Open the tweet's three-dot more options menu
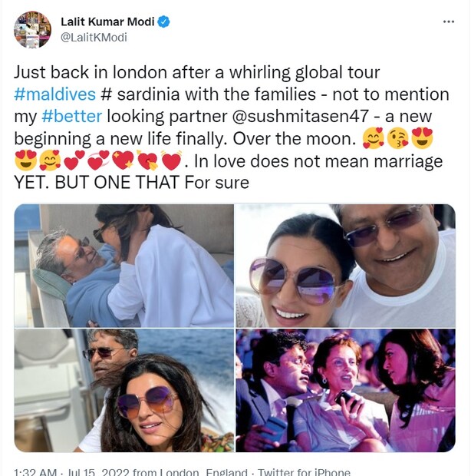Image resolution: width=471 pixels, height=476 pixels. (449, 22)
